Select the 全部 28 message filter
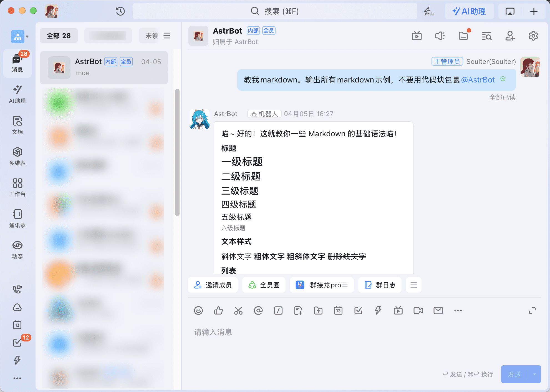 [58, 36]
